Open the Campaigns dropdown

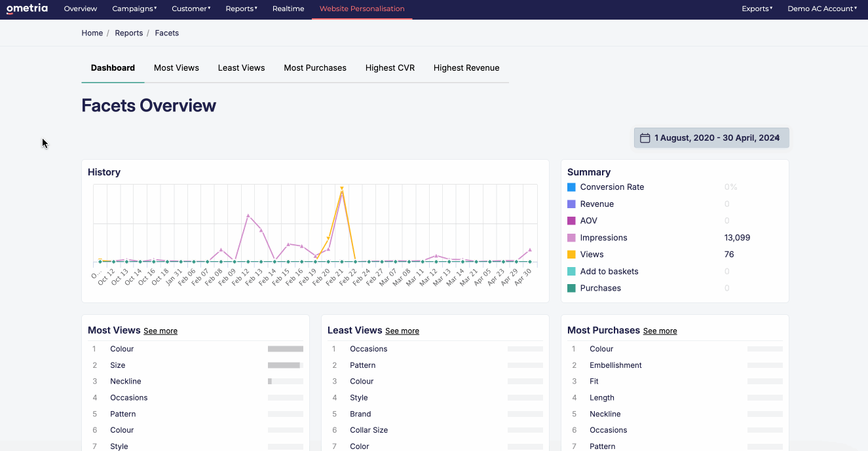tap(134, 9)
